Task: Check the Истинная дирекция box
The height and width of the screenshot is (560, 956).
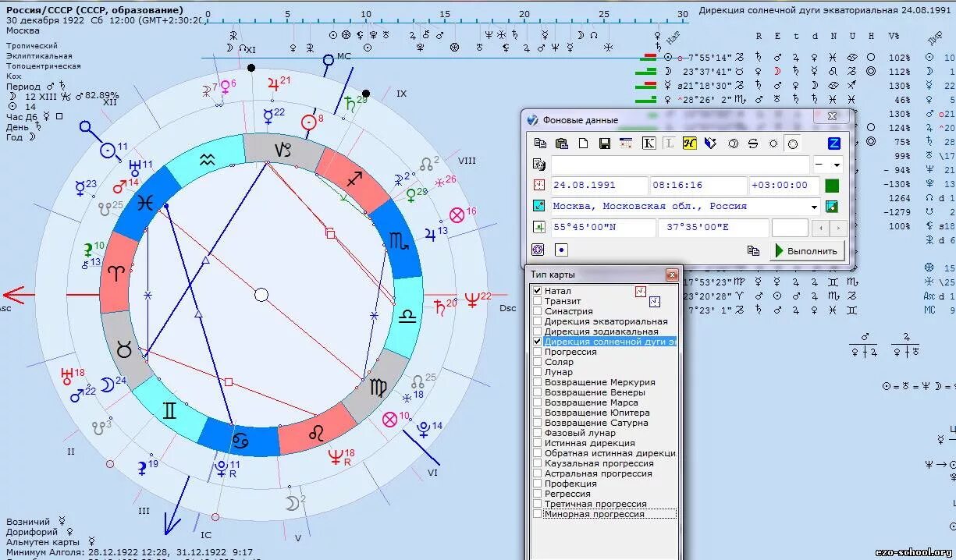Action: tap(537, 443)
